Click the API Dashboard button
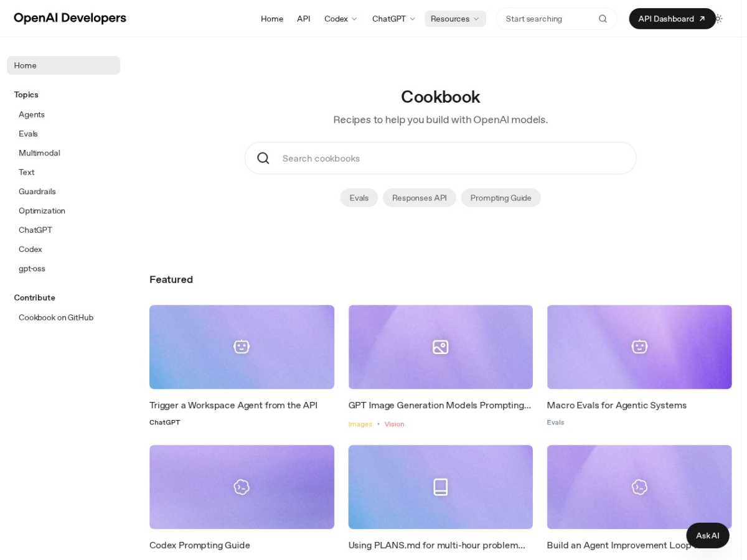Screen dimensions: 747x560 tap(672, 19)
